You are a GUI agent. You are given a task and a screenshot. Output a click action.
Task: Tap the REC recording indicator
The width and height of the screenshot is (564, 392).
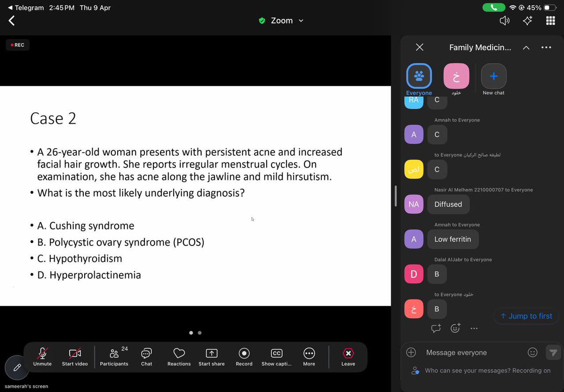17,45
